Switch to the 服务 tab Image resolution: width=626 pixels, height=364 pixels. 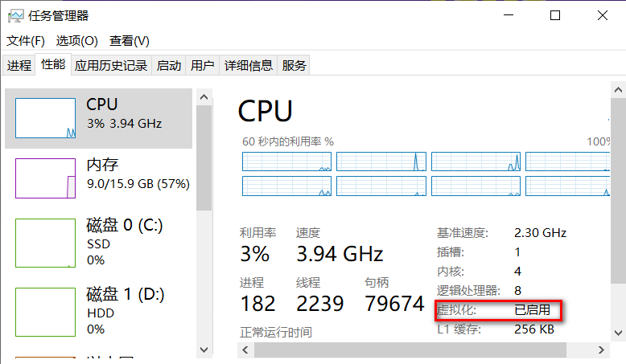point(294,65)
